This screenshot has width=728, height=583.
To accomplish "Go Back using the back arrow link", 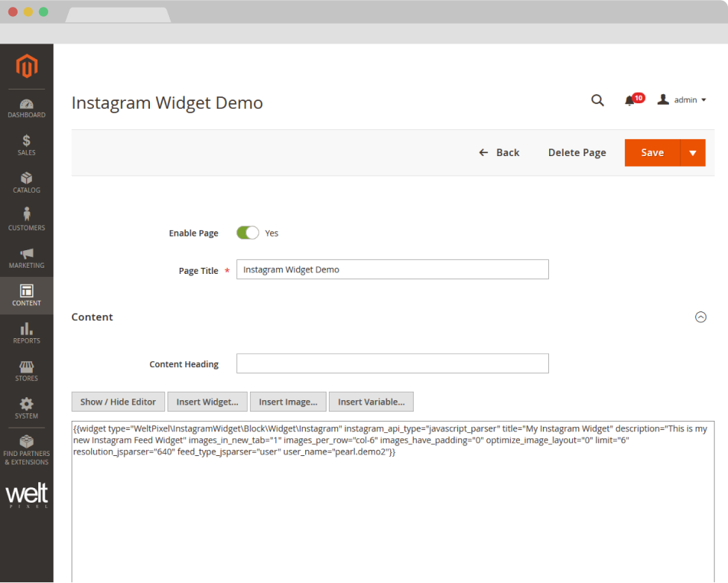I will 499,152.
